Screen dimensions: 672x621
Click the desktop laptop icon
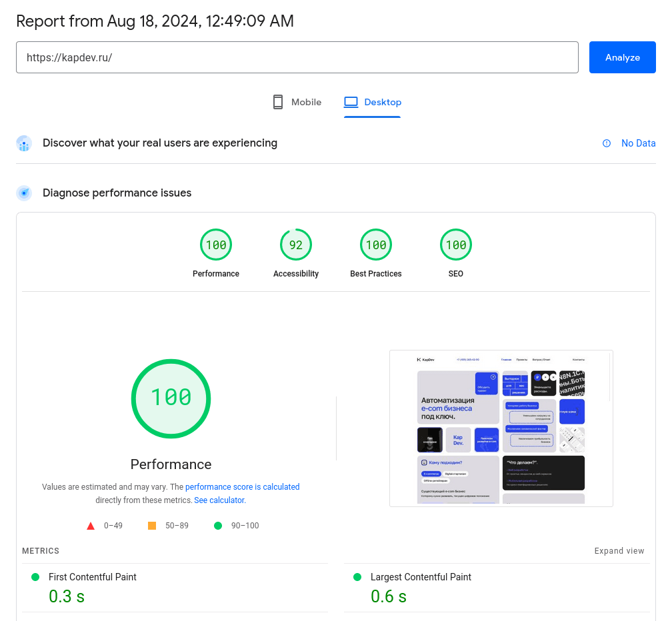click(x=351, y=102)
